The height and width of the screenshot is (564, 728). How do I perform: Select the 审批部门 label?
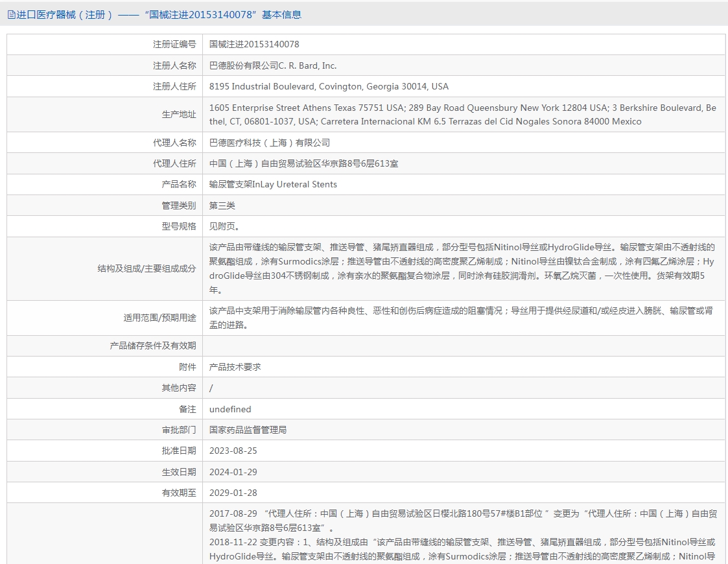point(179,430)
